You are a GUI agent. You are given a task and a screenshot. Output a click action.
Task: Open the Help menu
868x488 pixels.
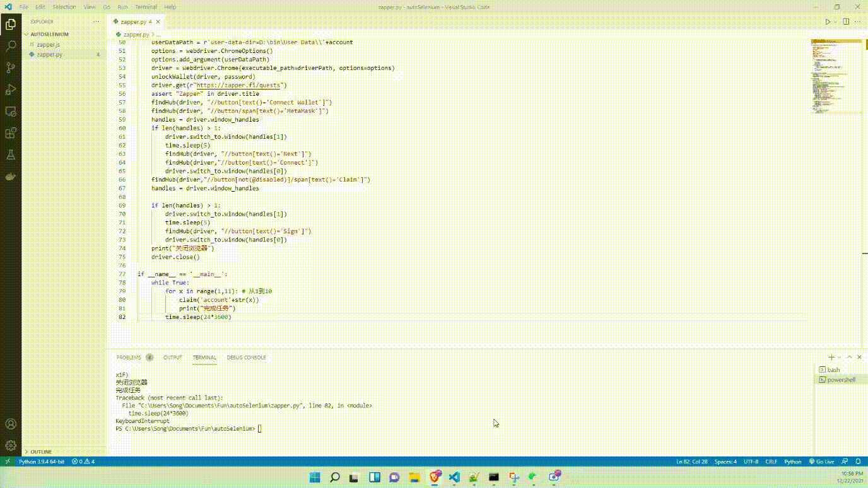click(x=170, y=7)
